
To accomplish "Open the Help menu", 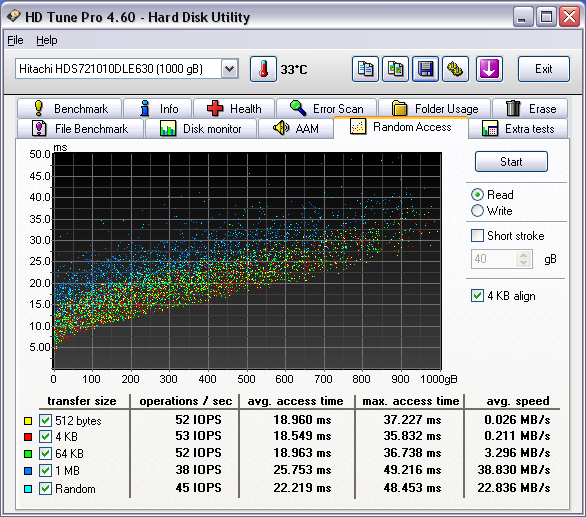I will [x=47, y=40].
